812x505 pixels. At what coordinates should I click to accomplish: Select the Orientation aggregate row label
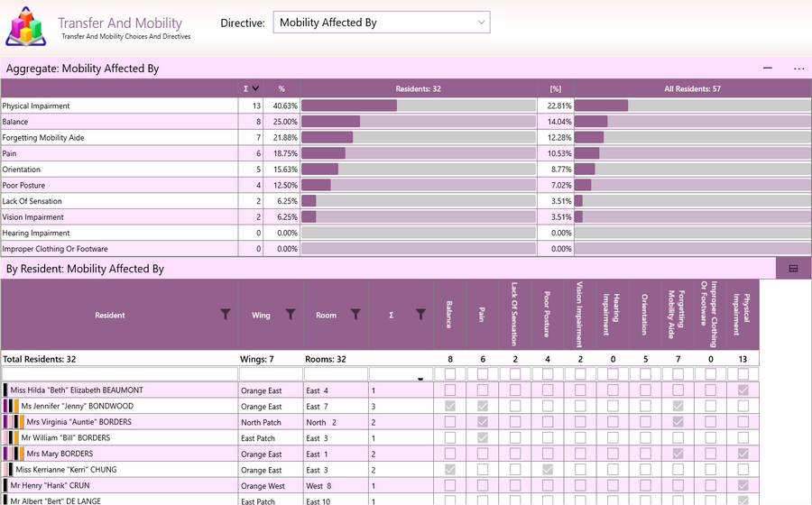[22, 170]
